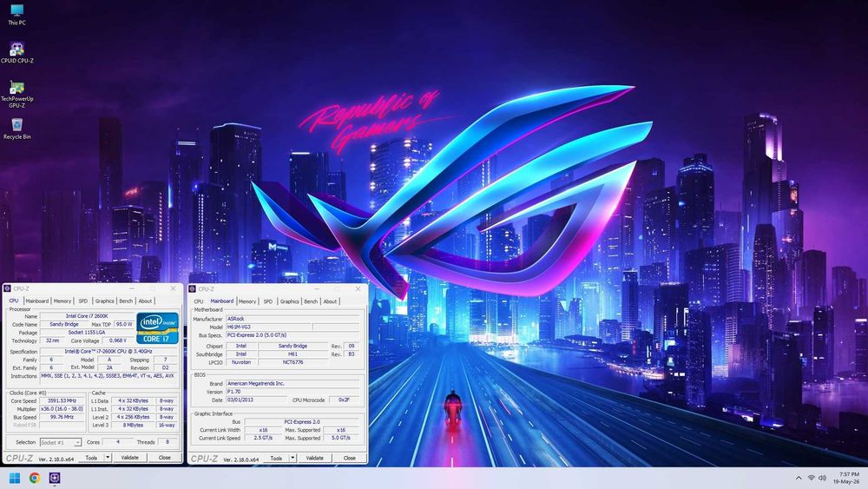
Task: Click Validate in the mainboard CPU-Z window
Action: tap(315, 458)
